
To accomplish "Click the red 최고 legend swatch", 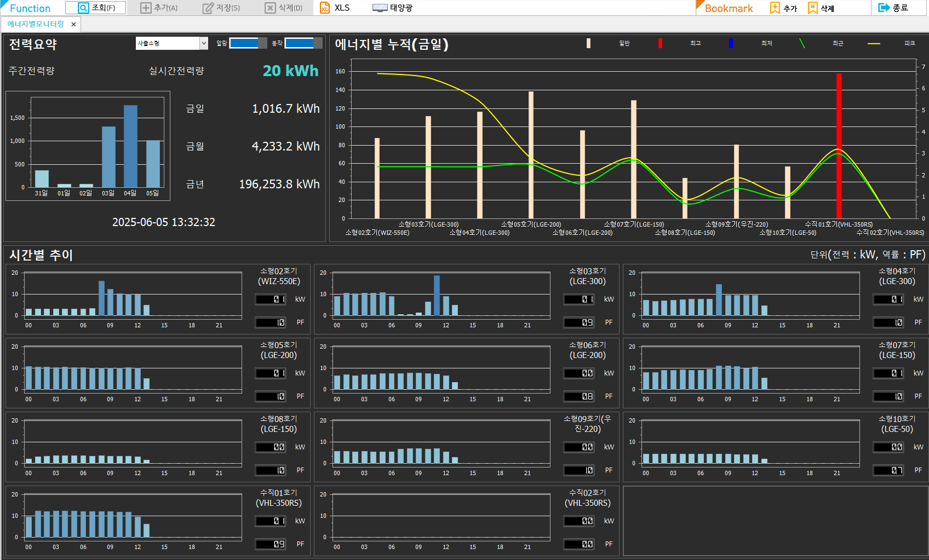I will pos(660,43).
